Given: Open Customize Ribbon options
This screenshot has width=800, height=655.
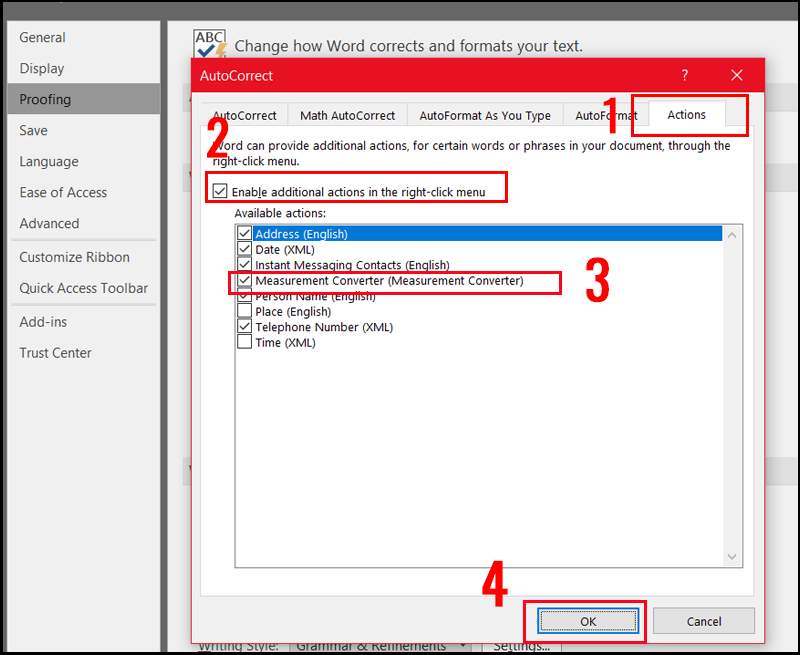Looking at the screenshot, I should pyautogui.click(x=84, y=257).
